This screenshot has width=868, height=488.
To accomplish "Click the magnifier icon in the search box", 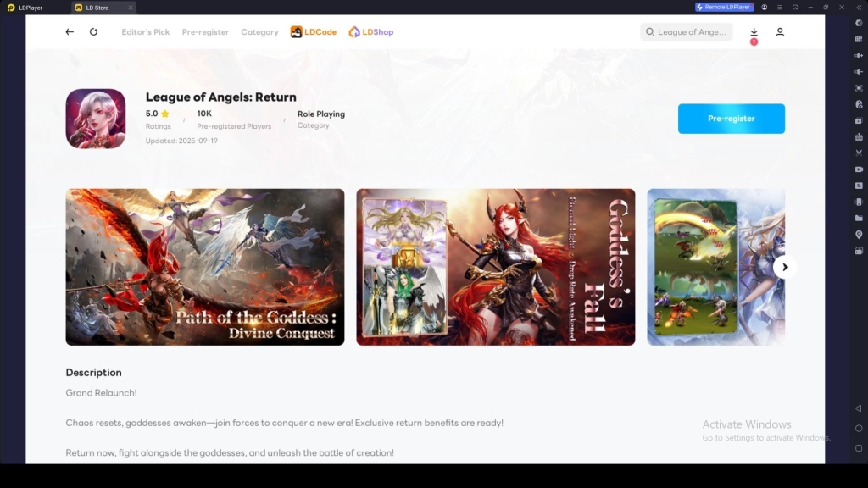I will (650, 32).
